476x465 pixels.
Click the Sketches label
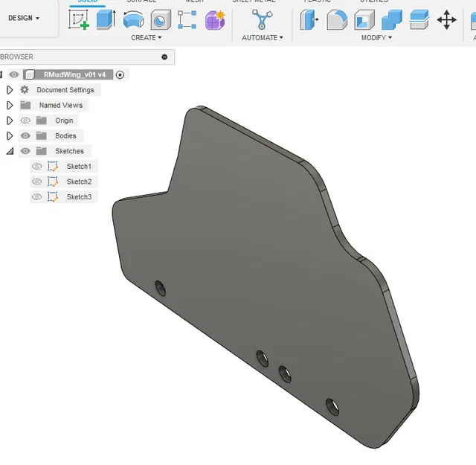pyautogui.click(x=69, y=151)
